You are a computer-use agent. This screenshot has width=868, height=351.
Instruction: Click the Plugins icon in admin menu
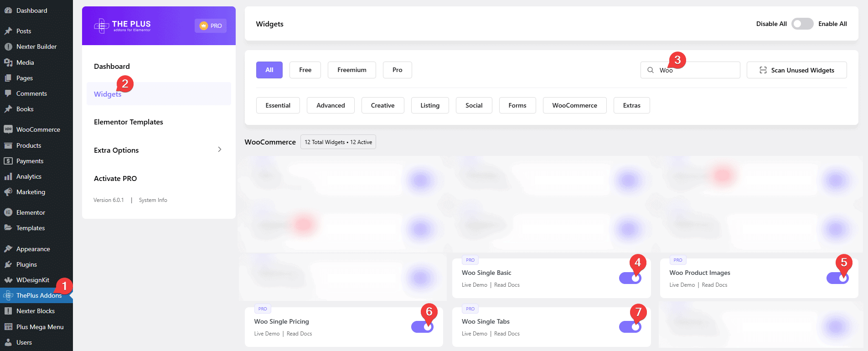[x=8, y=264]
